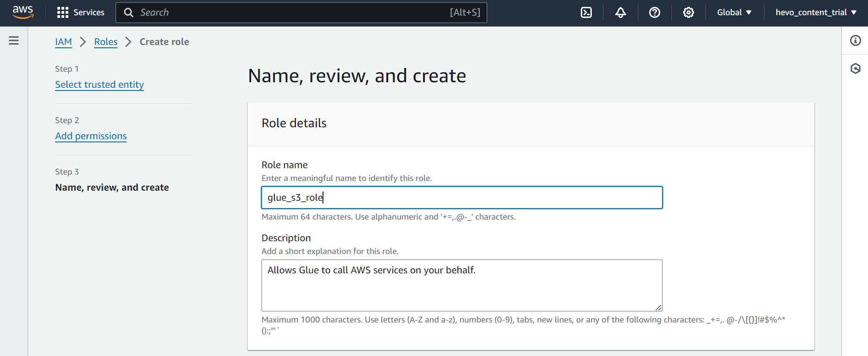Image resolution: width=868 pixels, height=356 pixels.
Task: Open the notifications bell
Action: (621, 12)
